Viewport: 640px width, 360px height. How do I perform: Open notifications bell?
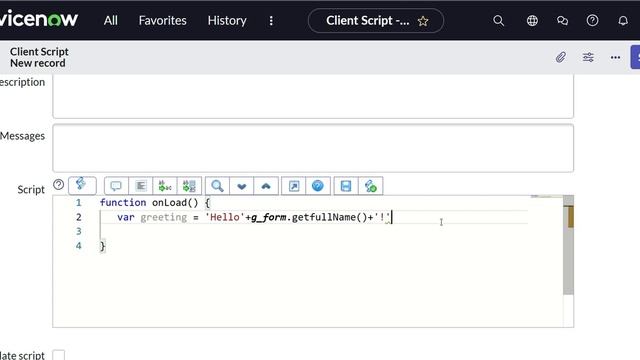pos(623,20)
